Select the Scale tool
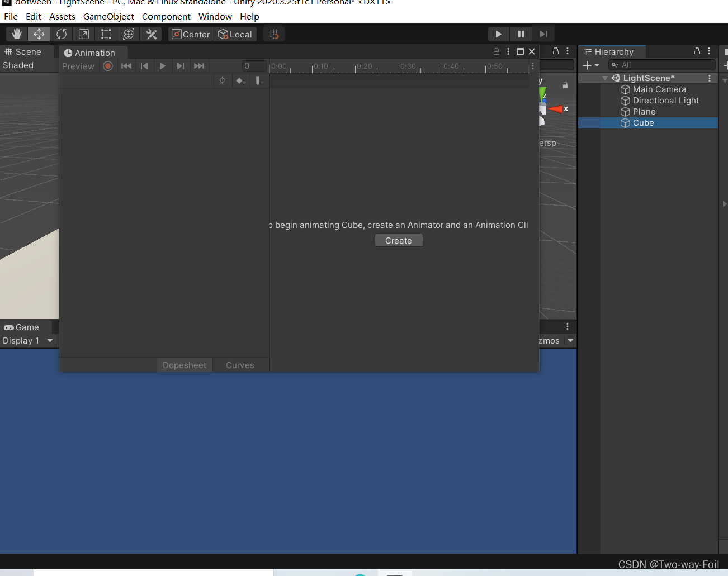728x576 pixels. coord(84,34)
